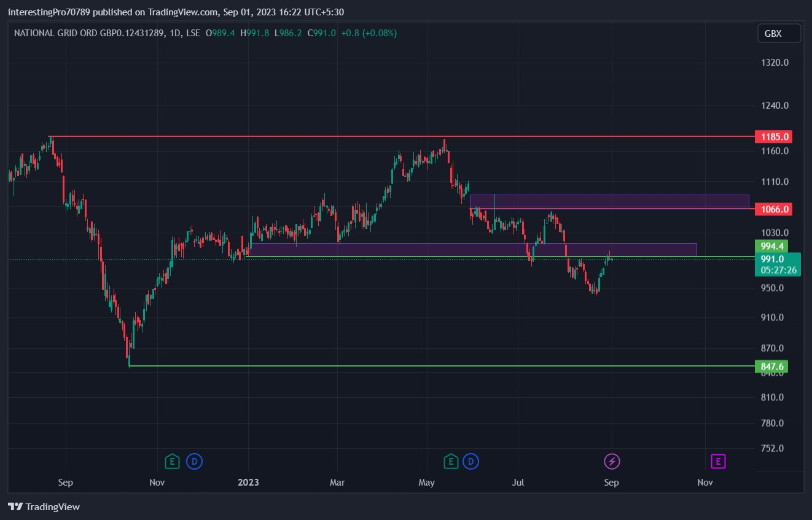Click the 05:27:26 bar countdown
This screenshot has width=812, height=520.
pos(778,270)
